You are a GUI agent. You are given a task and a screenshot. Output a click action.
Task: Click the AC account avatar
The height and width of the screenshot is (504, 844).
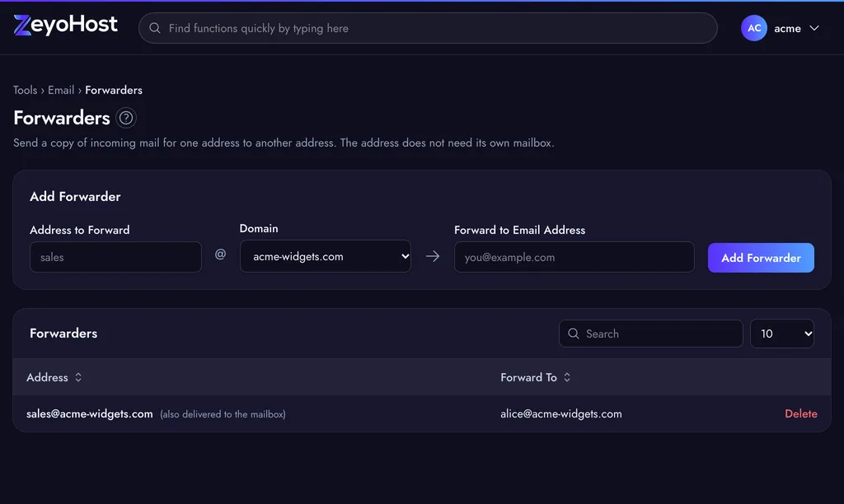point(753,28)
